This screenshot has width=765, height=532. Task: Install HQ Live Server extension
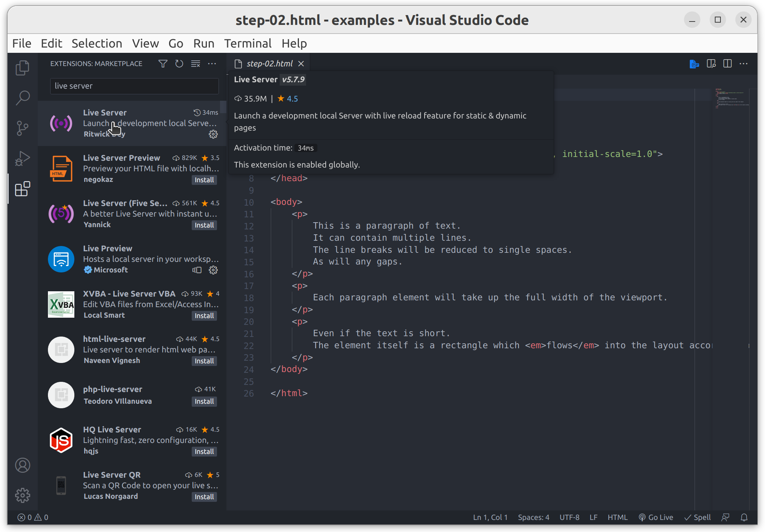point(204,452)
